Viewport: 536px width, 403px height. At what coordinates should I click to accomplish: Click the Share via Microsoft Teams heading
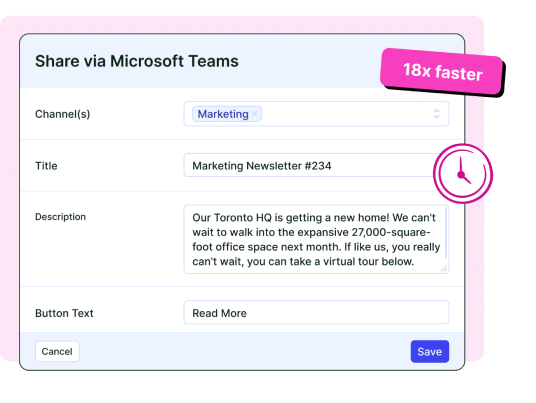(137, 62)
